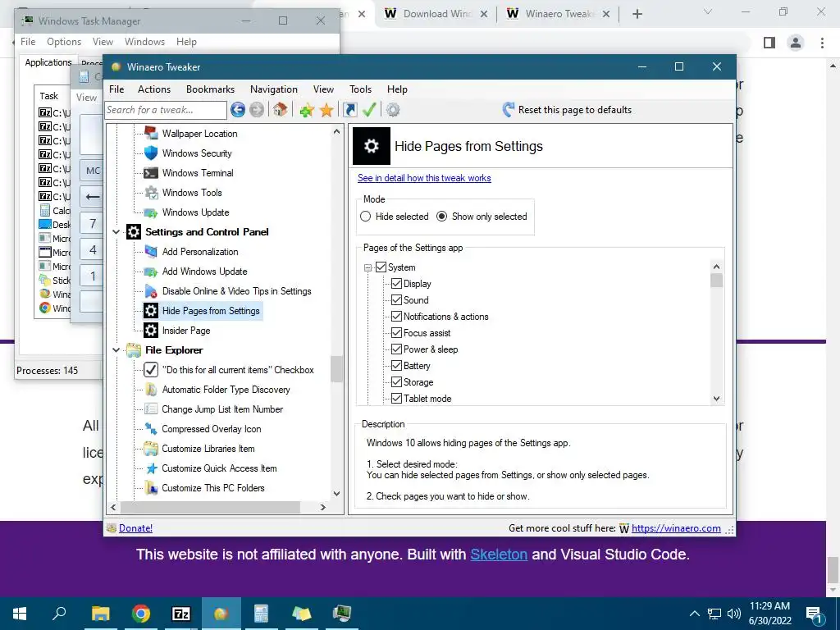Screen dimensions: 840x630
Task: Click the Donate! link
Action: point(135,528)
